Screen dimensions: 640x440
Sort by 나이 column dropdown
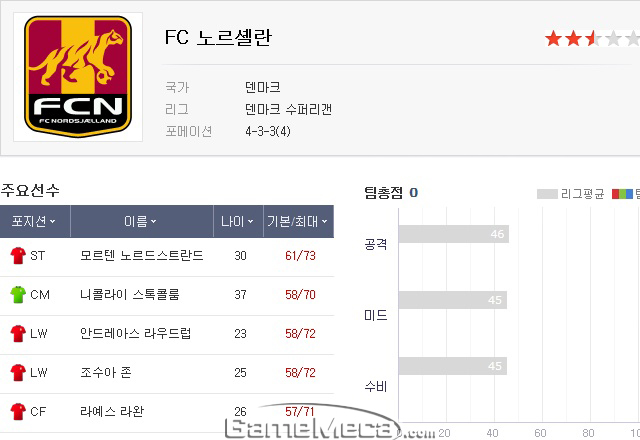click(238, 221)
